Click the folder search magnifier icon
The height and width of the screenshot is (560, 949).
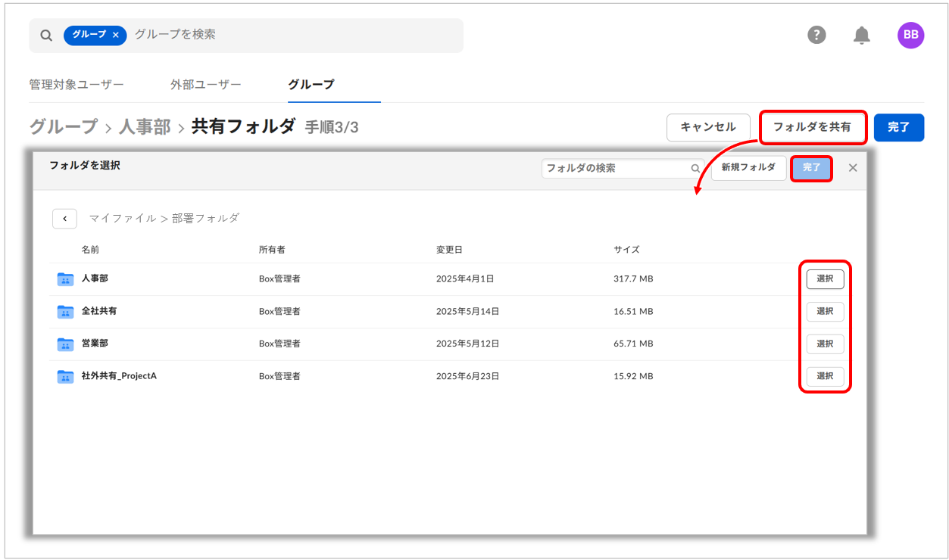tap(695, 169)
